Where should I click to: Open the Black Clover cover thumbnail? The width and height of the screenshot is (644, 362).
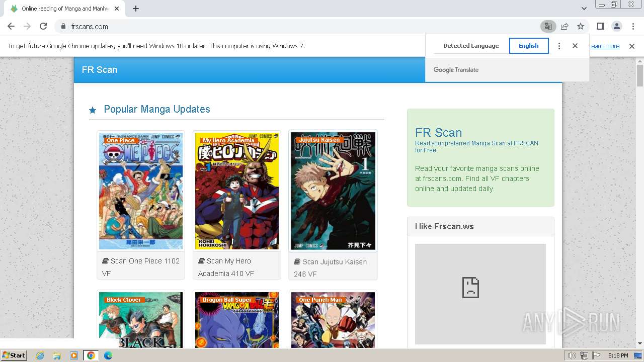point(141,320)
